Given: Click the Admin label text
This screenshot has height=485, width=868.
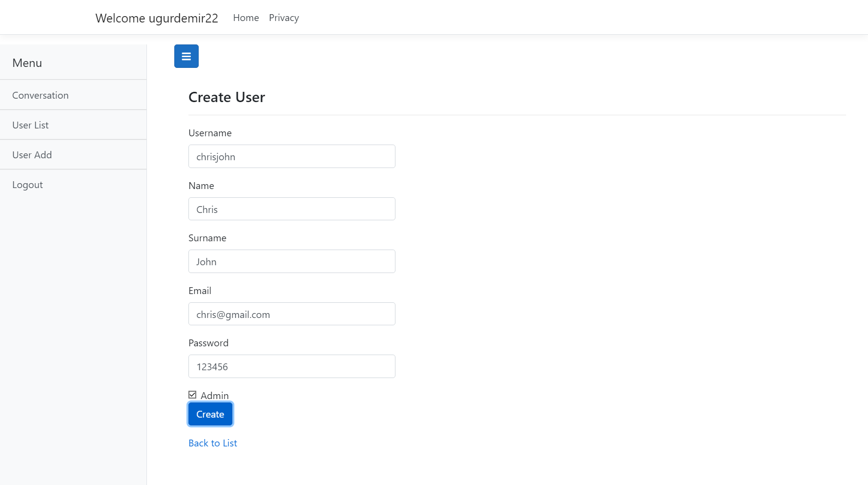Looking at the screenshot, I should pyautogui.click(x=214, y=395).
